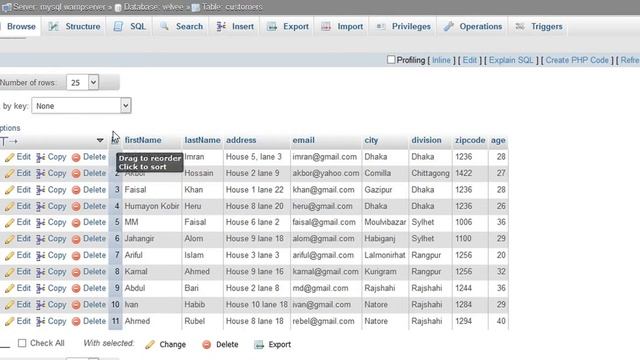Click the copy icon in Hossain row
640x360 pixels.
[x=40, y=174]
